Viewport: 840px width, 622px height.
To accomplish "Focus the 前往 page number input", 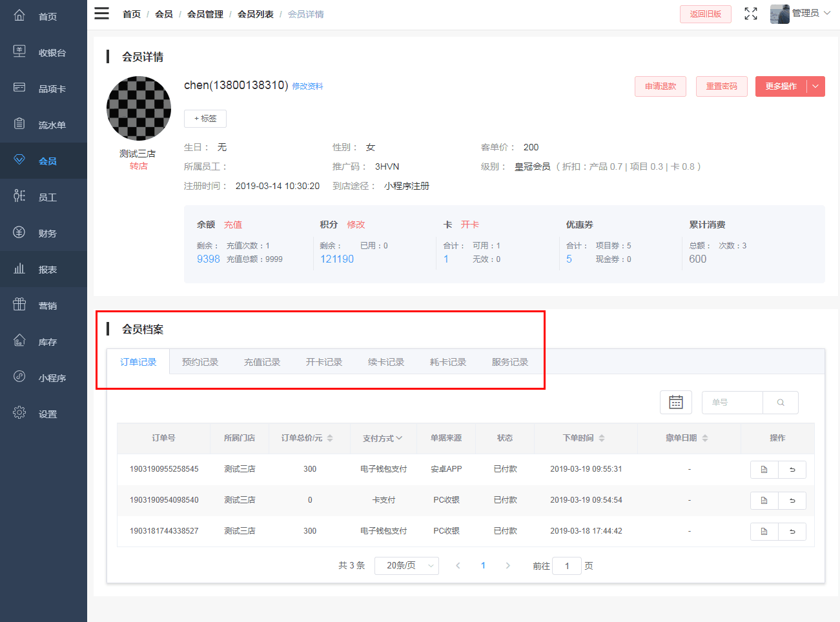I will coord(567,566).
